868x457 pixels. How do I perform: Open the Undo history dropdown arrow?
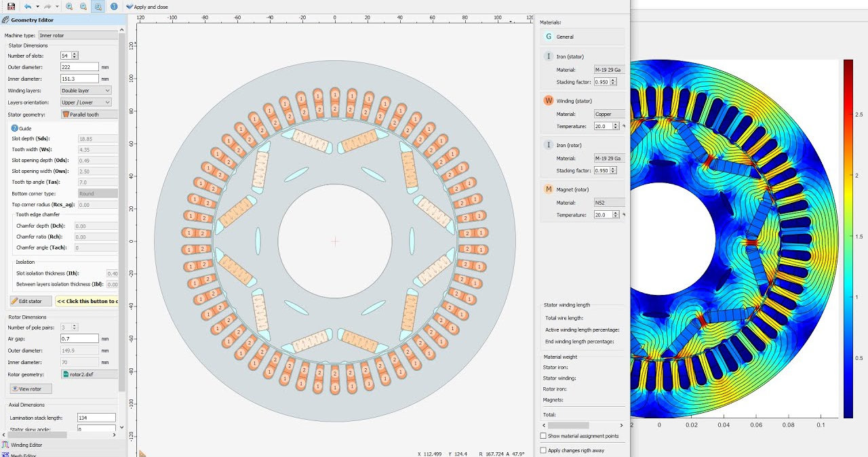pos(37,6)
